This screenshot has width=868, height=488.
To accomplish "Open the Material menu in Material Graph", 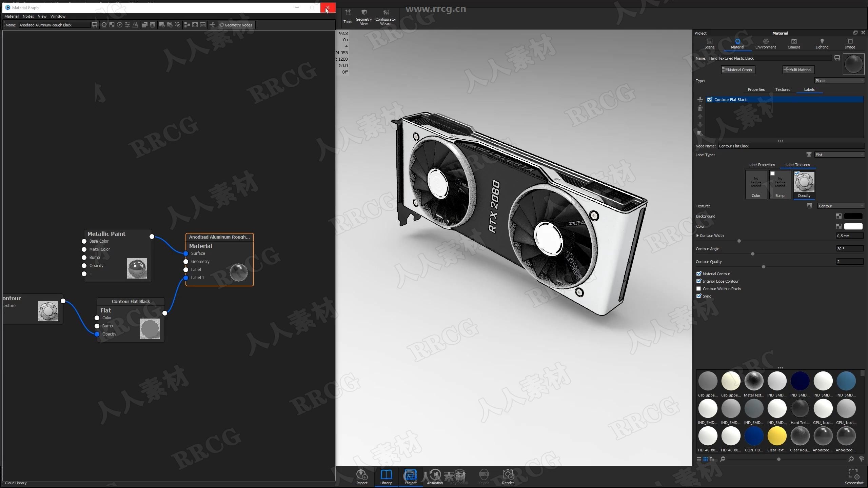I will coord(12,16).
